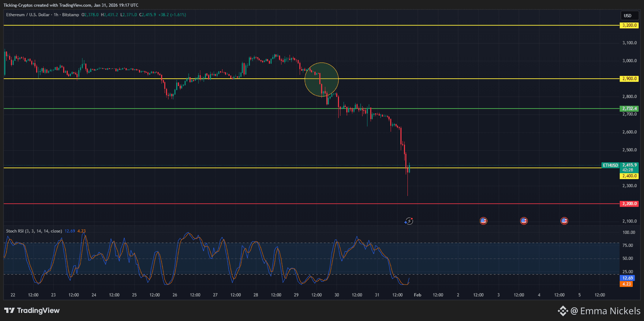Viewport: 644px width, 321px height.
Task: Select the yellow 2,900.0 price label
Action: click(x=629, y=79)
